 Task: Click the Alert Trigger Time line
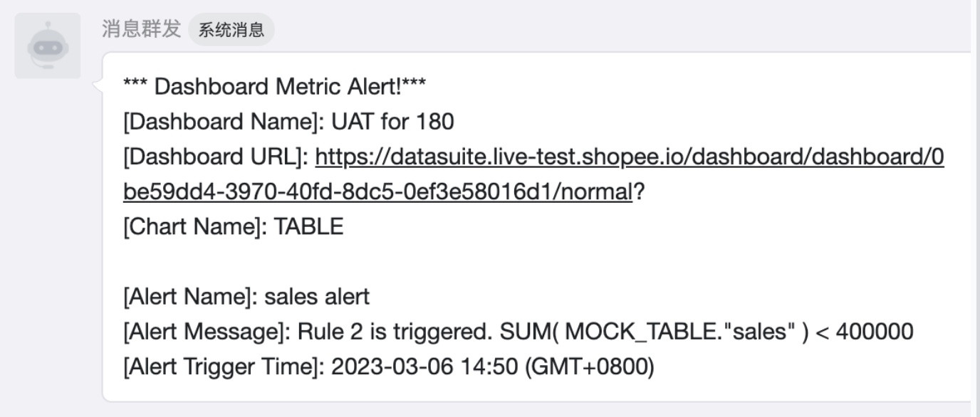[x=388, y=367]
